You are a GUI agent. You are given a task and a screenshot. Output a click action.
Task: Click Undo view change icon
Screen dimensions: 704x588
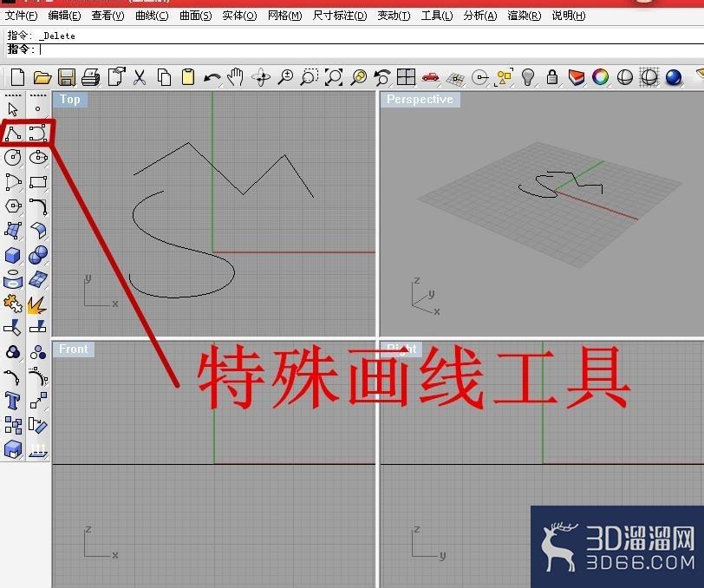tap(382, 77)
